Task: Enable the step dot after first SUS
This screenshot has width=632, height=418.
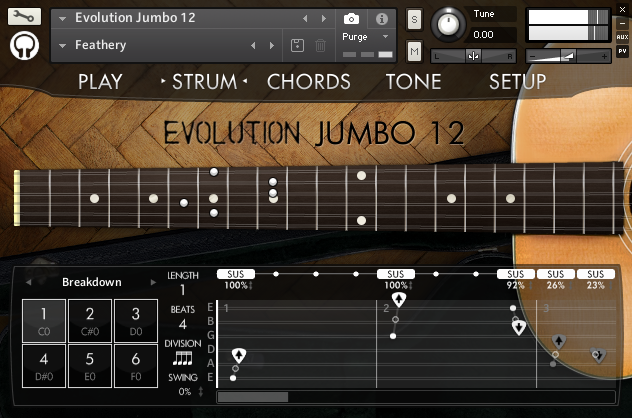Action: tap(276, 274)
